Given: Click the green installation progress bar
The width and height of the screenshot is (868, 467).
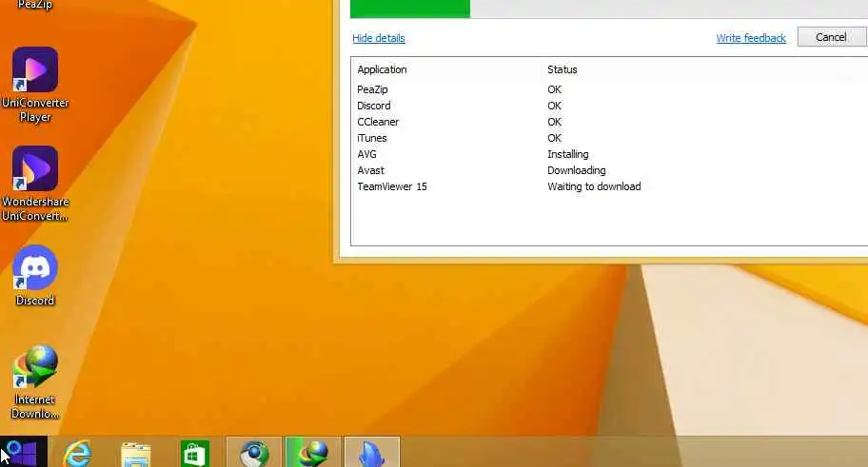Looking at the screenshot, I should point(410,9).
